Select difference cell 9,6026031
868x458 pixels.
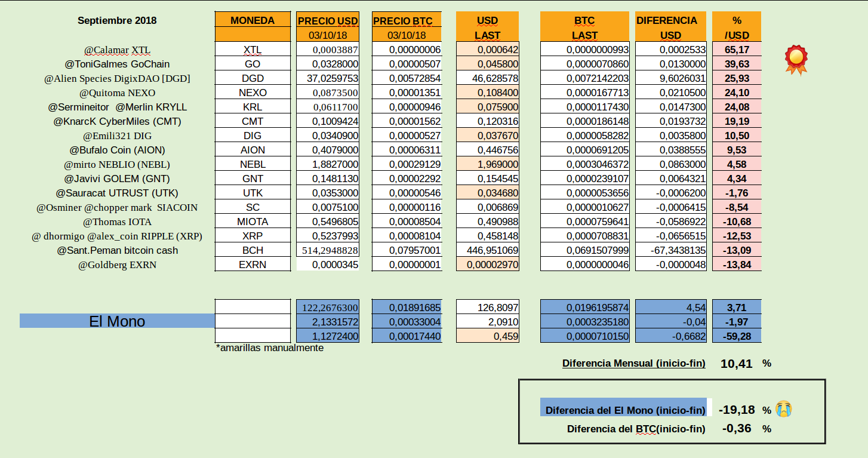point(670,78)
